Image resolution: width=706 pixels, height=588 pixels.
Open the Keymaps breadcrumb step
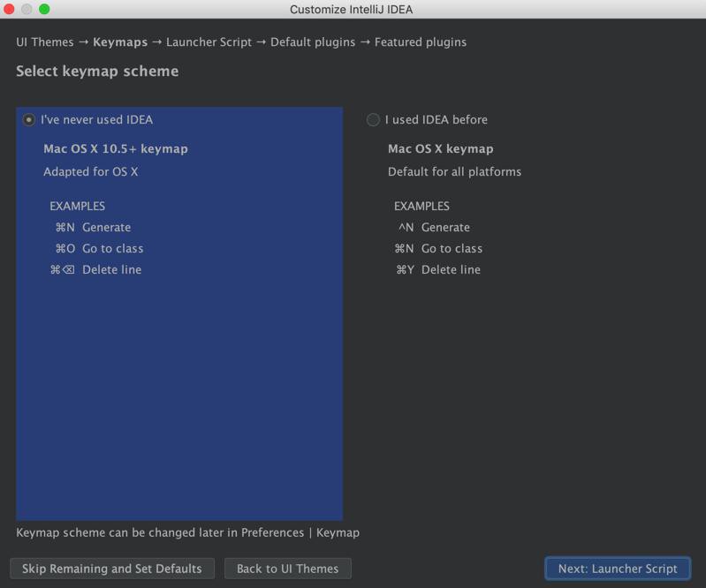pos(120,42)
